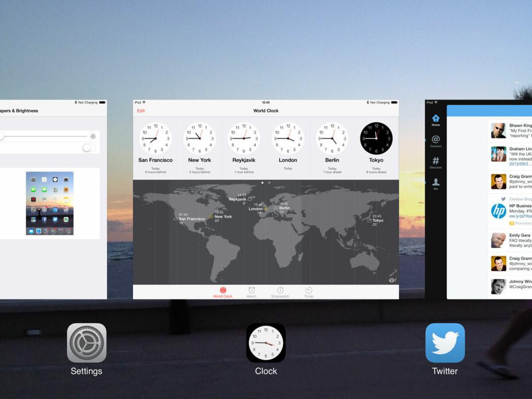
Task: Select the San Francisco clock
Action: [x=155, y=138]
